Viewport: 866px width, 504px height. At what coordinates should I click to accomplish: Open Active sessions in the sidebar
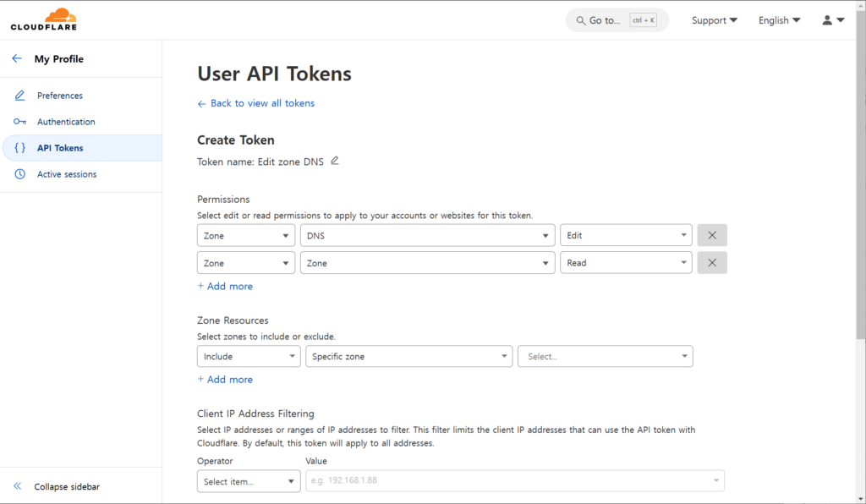coord(66,174)
